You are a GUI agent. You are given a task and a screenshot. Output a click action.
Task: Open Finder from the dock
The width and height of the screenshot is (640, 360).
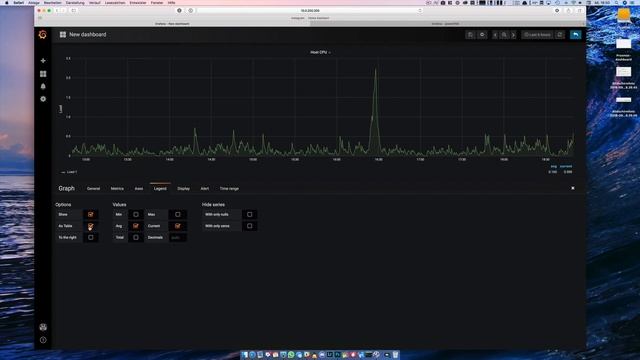[x=244, y=355]
